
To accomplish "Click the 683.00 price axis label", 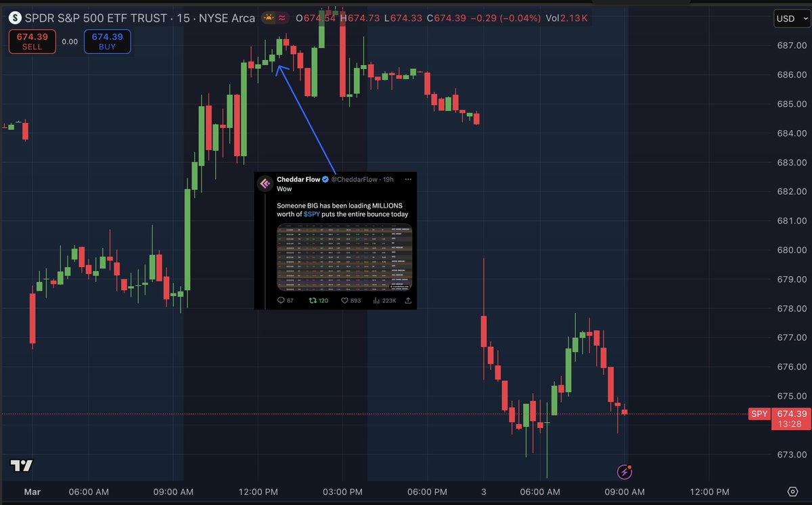I will click(790, 162).
